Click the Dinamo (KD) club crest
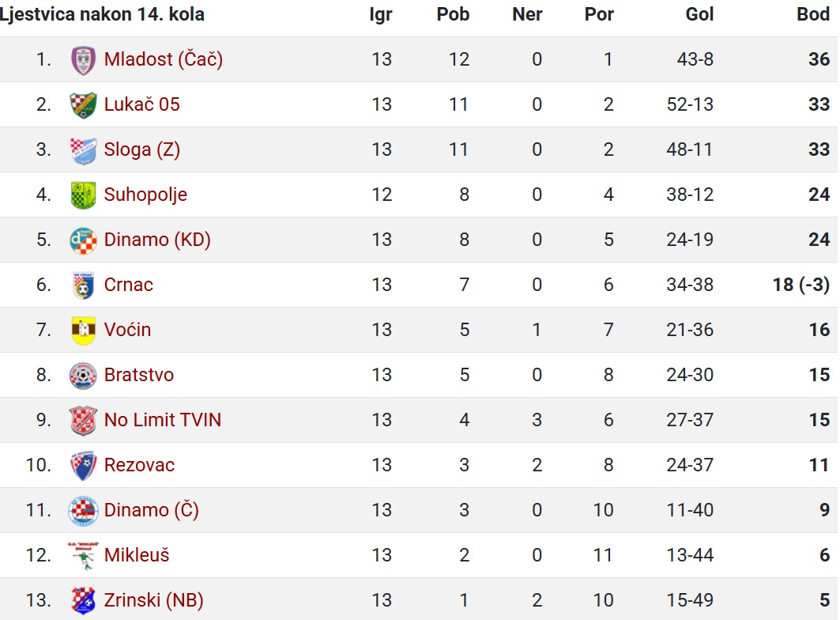Image resolution: width=840 pixels, height=620 pixels. coord(83,240)
